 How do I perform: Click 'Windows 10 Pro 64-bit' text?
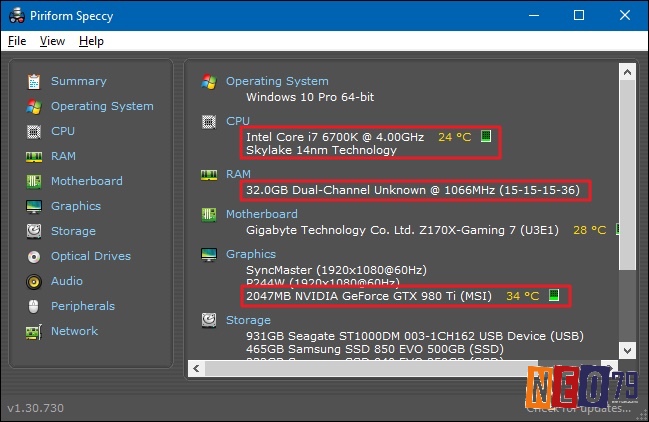(x=310, y=97)
